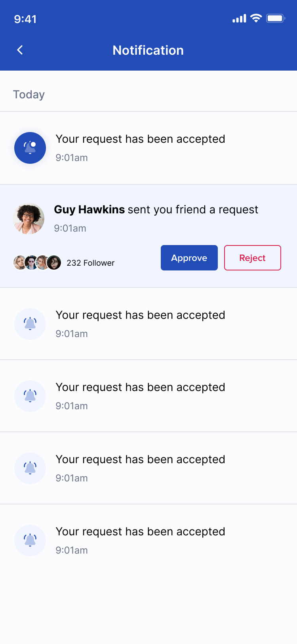
Task: Tap the battery indicator icon
Action: click(x=276, y=18)
